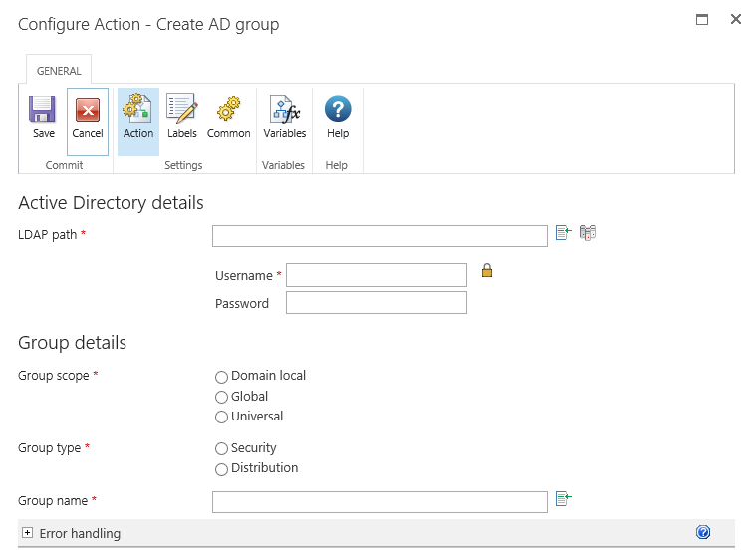Click the blue help icon in Error handling bar
This screenshot has height=560, width=751.
703,533
